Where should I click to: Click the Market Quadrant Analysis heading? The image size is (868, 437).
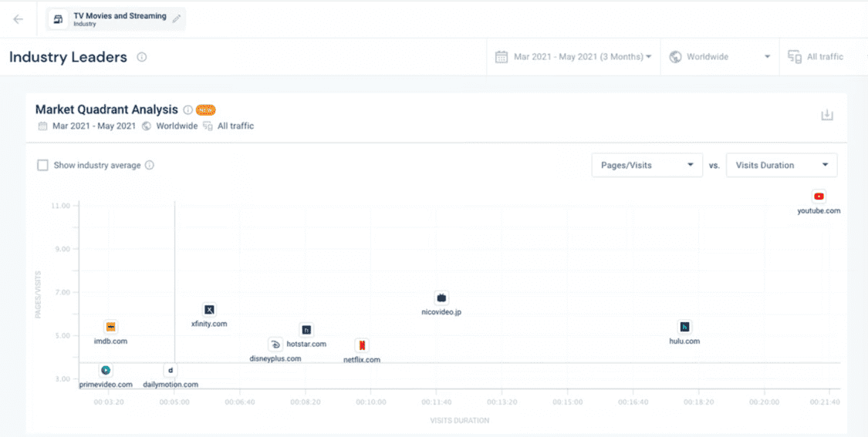pyautogui.click(x=106, y=109)
